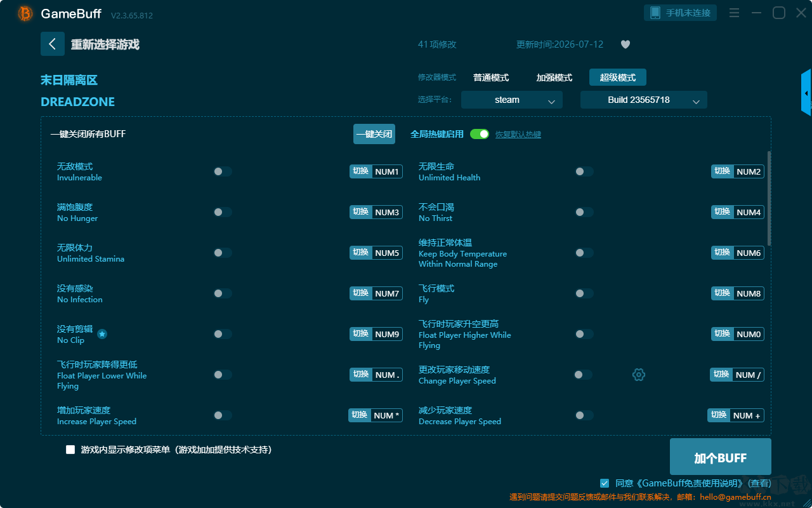Click the NUM + hotkey for Decrease Speed
812x508 pixels.
click(736, 415)
